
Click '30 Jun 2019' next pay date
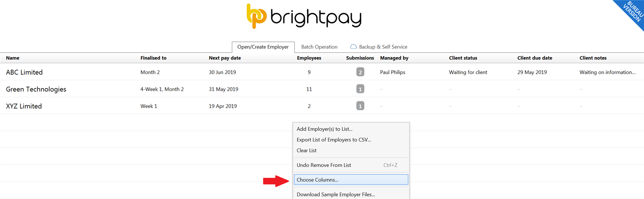click(x=222, y=72)
